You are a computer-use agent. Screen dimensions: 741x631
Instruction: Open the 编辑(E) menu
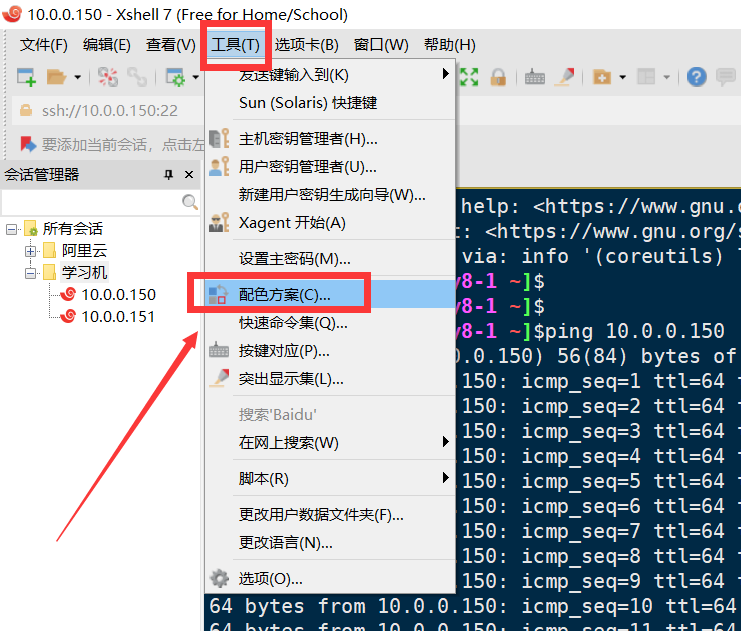click(x=107, y=45)
